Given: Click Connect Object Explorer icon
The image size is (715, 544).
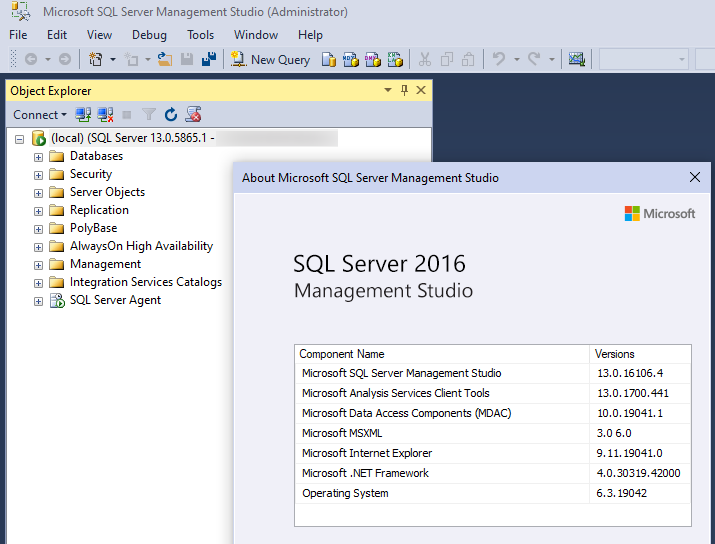Looking at the screenshot, I should click(83, 114).
